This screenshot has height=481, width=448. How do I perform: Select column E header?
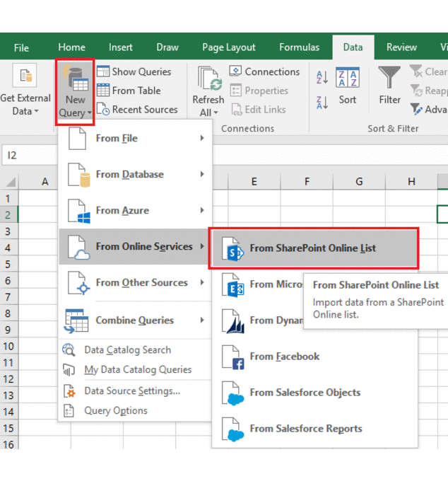click(254, 182)
